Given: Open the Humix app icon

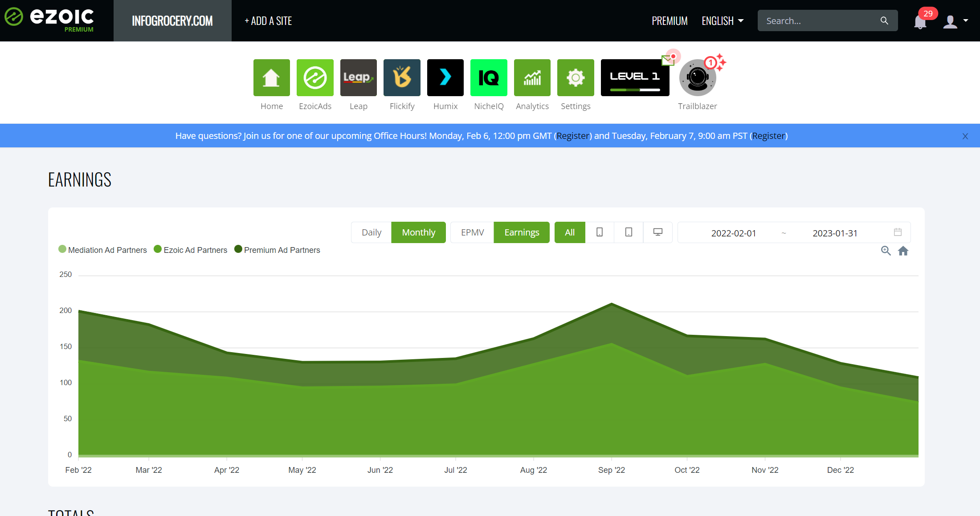Looking at the screenshot, I should 445,77.
